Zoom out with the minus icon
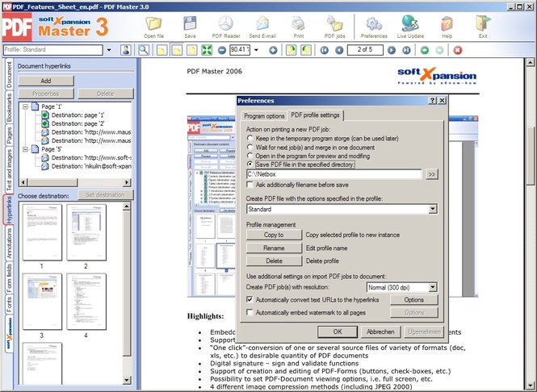Viewport: 537px width, 392px height. coord(222,50)
